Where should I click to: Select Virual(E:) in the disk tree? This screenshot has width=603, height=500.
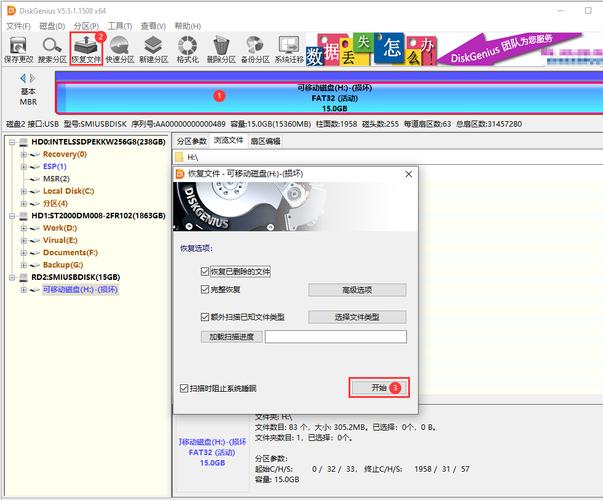(x=60, y=240)
